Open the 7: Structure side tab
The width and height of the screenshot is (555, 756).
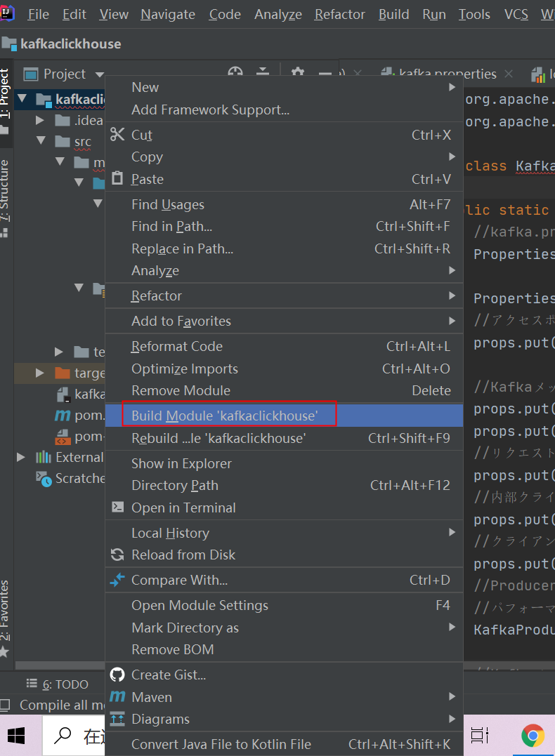tap(5, 198)
